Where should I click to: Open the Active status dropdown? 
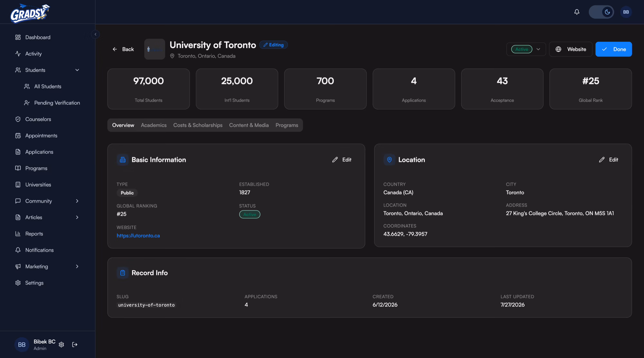coord(526,49)
